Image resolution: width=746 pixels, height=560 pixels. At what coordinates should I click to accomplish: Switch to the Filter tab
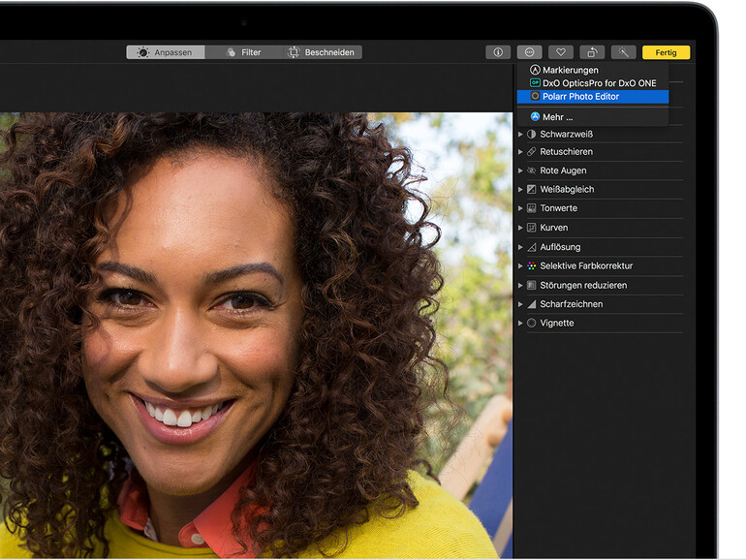pos(244,52)
